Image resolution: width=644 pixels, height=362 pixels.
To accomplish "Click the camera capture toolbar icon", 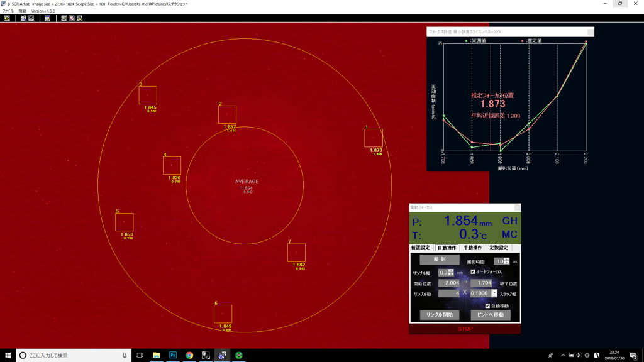I will [31, 18].
